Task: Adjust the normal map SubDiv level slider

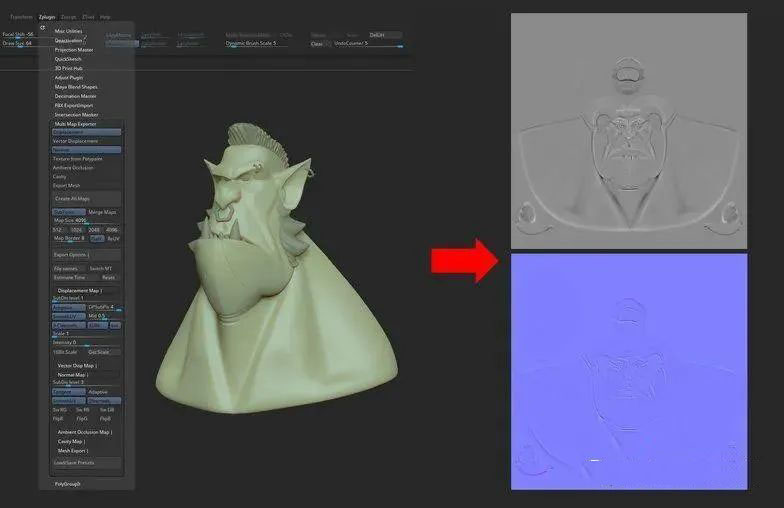Action: tap(86, 383)
